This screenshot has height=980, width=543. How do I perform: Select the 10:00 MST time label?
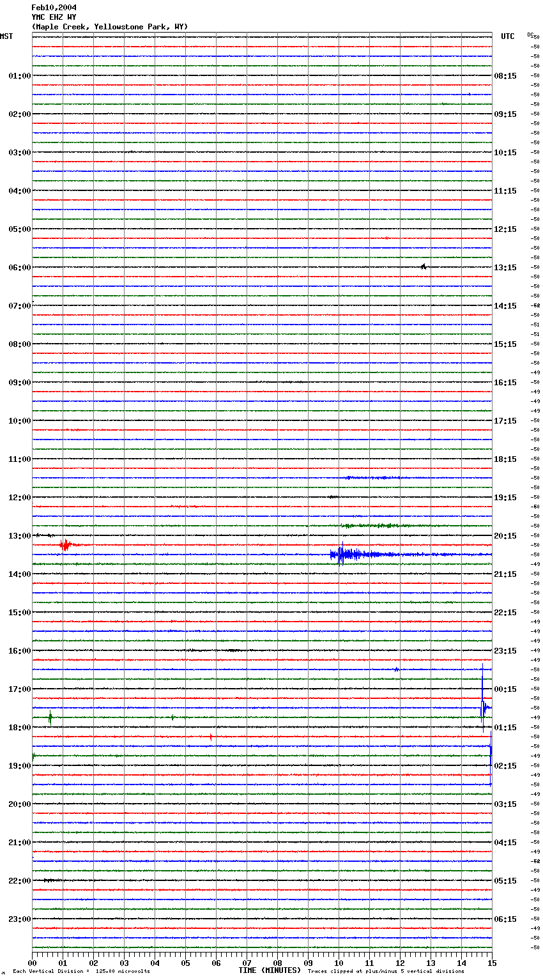click(20, 421)
